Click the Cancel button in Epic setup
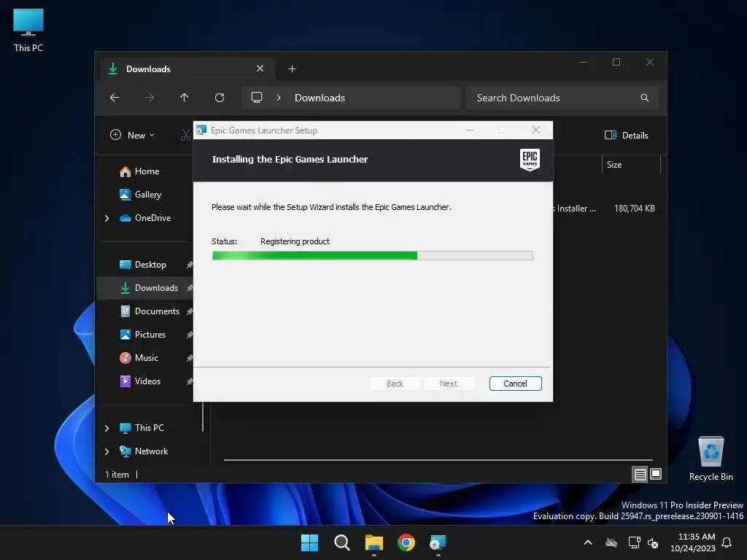This screenshot has width=747, height=560. [x=515, y=384]
